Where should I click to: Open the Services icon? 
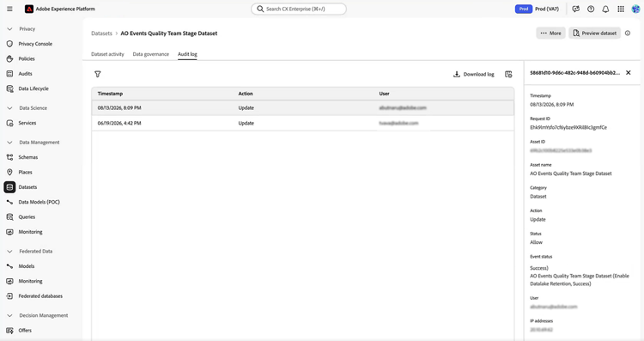tap(9, 123)
